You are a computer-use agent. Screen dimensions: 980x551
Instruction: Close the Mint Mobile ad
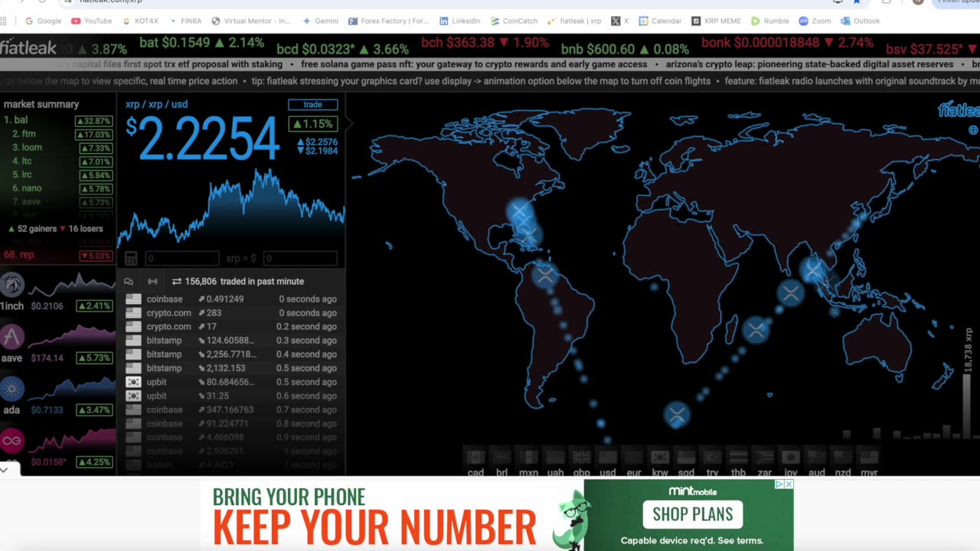click(x=789, y=484)
